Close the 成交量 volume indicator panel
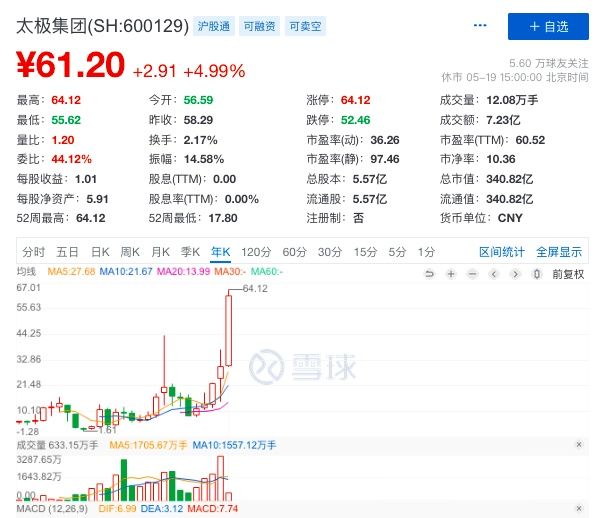 [579, 444]
